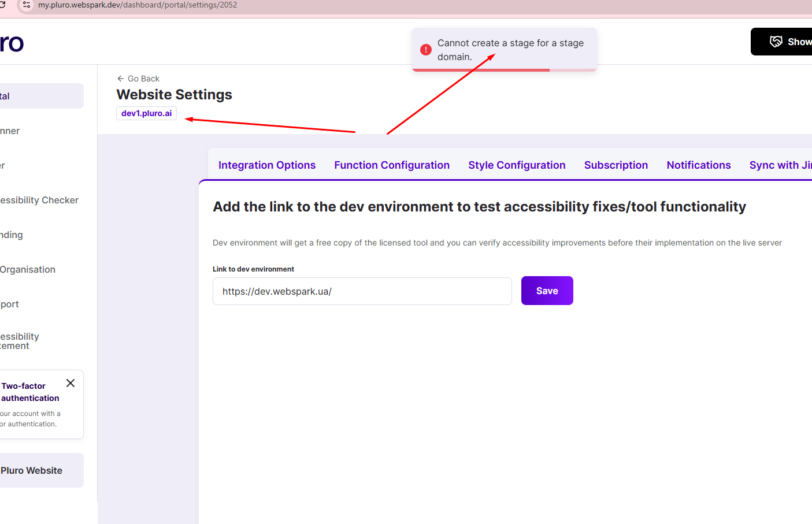Click the red error icon in the toast
The image size is (812, 524).
click(x=426, y=50)
